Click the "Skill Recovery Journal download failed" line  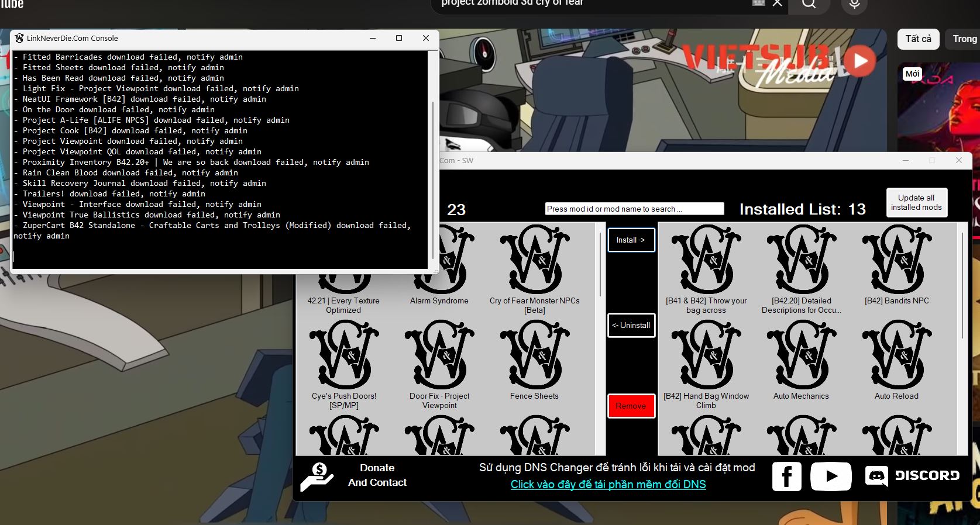[x=140, y=183]
